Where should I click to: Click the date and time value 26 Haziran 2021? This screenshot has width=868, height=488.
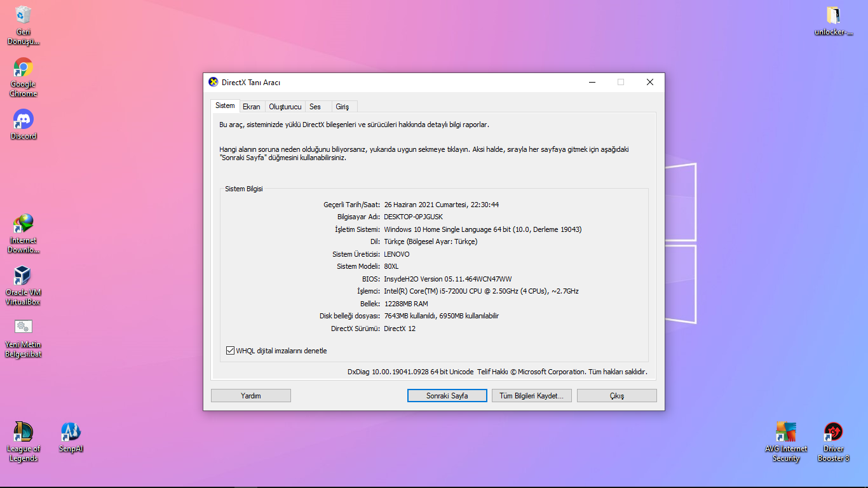click(442, 205)
